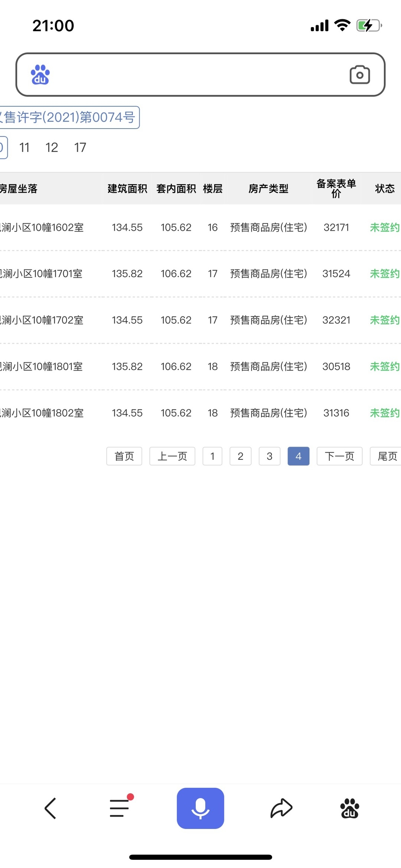
Task: Tap the Baidu paw logo in search bar
Action: [x=40, y=75]
